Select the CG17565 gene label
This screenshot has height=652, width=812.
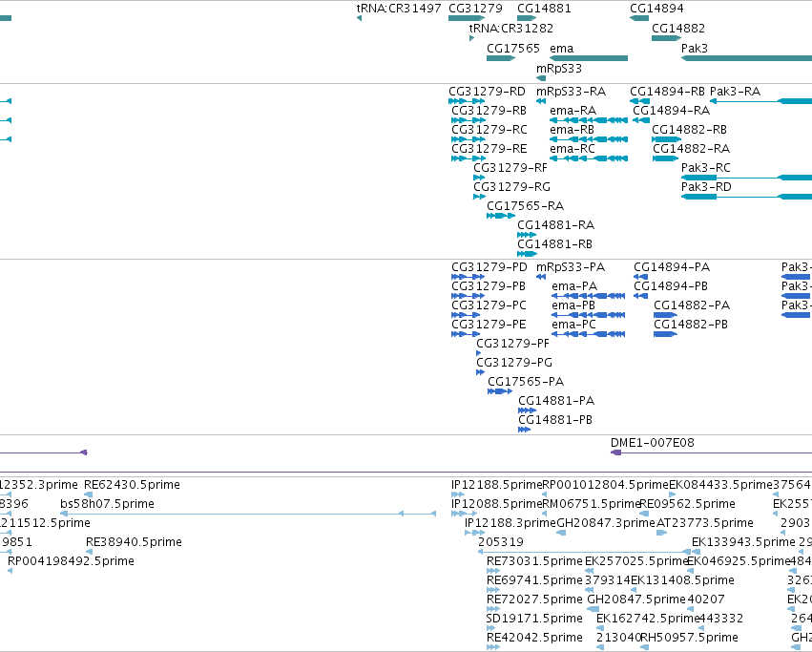point(513,48)
